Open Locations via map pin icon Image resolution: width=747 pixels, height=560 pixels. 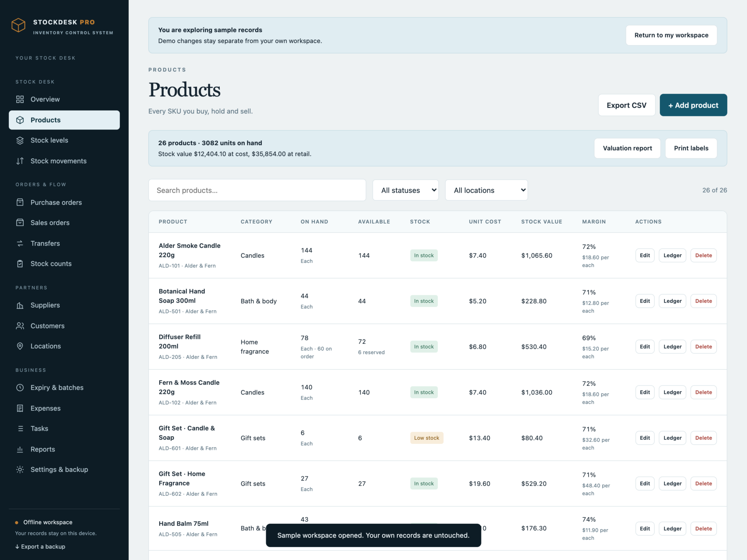point(20,346)
